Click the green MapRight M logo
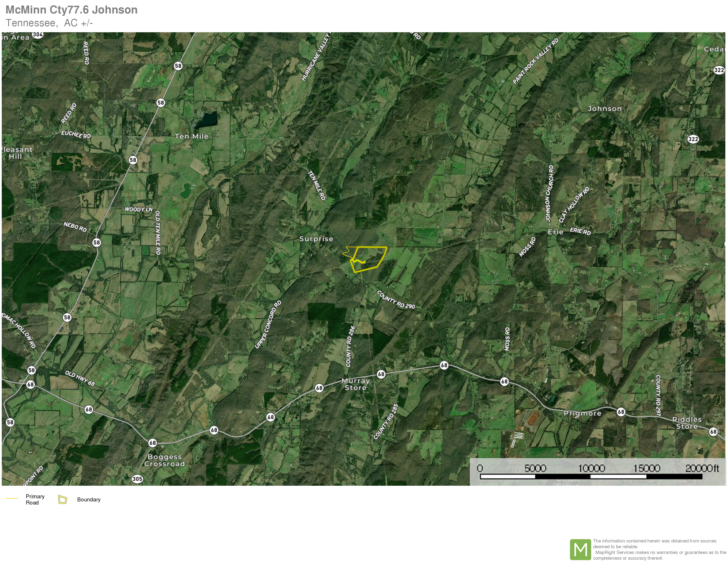The image size is (728, 563). tap(580, 550)
